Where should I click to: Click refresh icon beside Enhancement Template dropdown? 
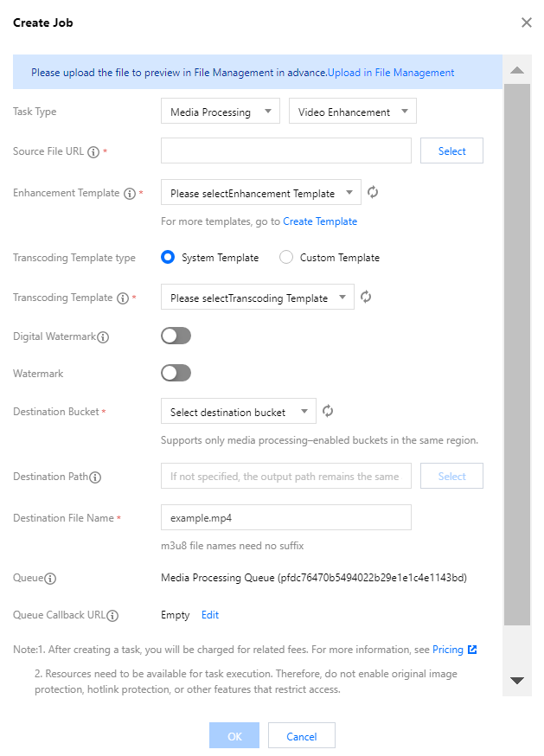click(373, 193)
